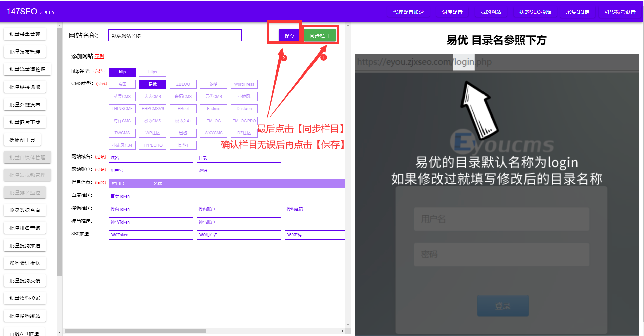644x336 pixels.
Task: Select the https protocol option
Action: click(x=153, y=72)
